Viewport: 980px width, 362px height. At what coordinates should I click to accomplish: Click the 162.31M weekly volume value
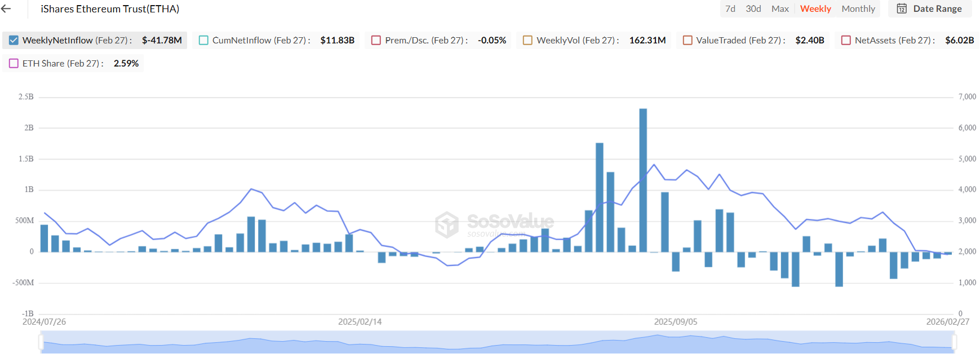tap(648, 40)
